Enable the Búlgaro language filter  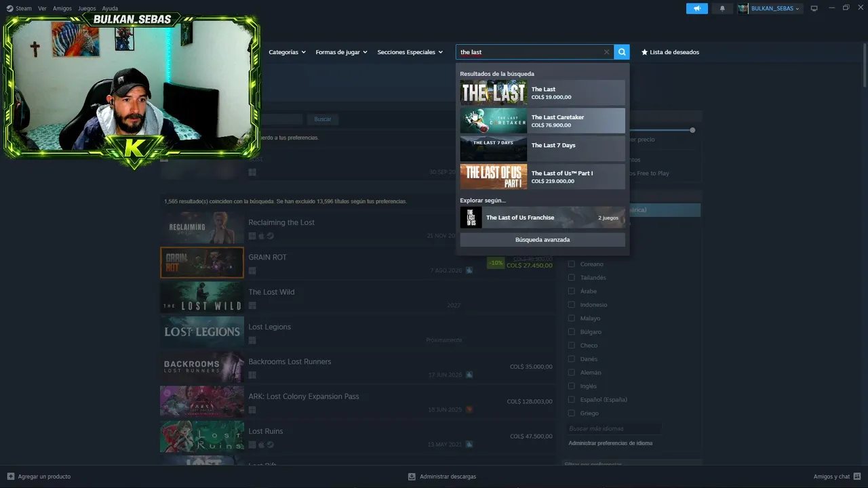pyautogui.click(x=572, y=331)
